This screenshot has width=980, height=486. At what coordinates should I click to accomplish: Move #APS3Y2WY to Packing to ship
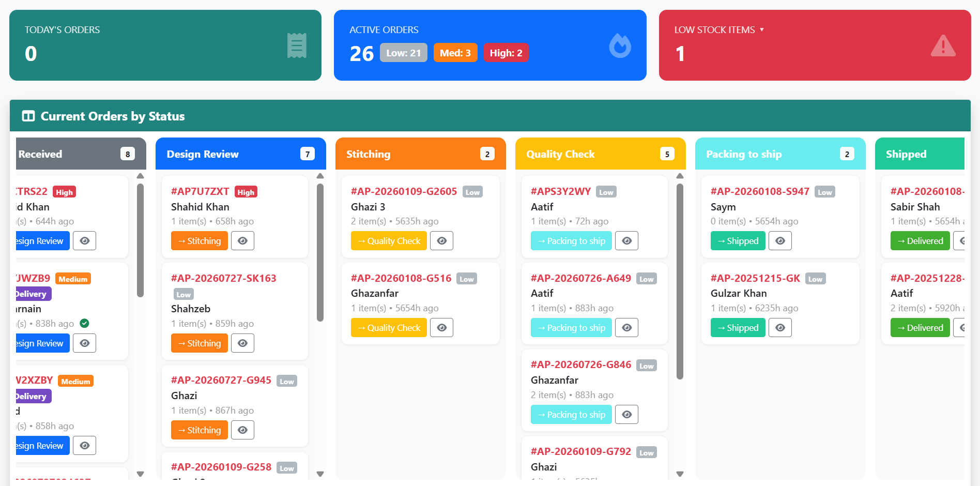(571, 241)
